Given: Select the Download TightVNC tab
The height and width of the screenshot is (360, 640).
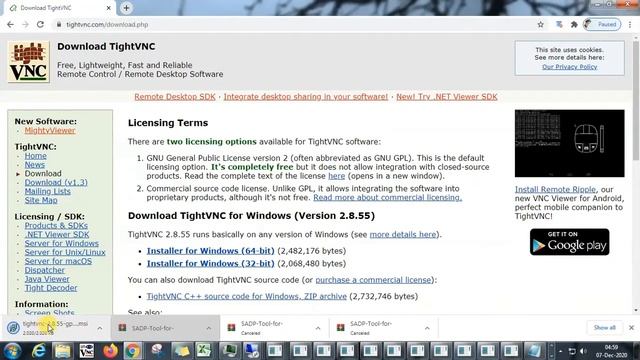Looking at the screenshot, I should coord(60,8).
